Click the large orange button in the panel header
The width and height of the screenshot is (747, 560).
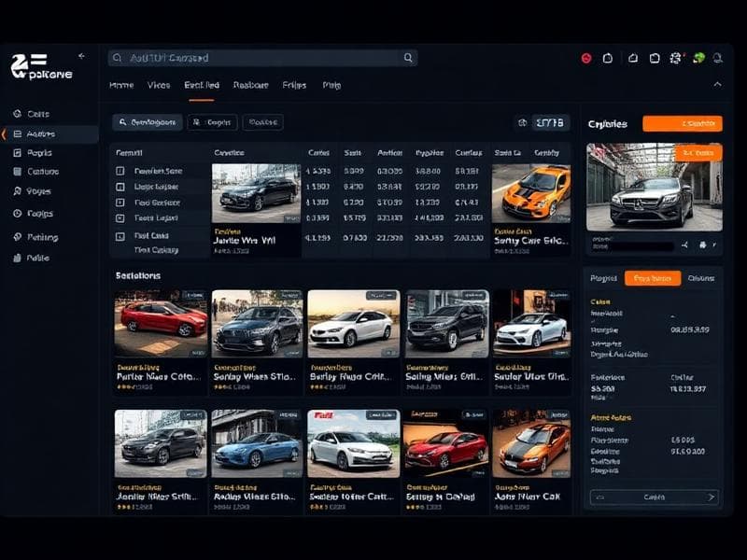tap(683, 123)
